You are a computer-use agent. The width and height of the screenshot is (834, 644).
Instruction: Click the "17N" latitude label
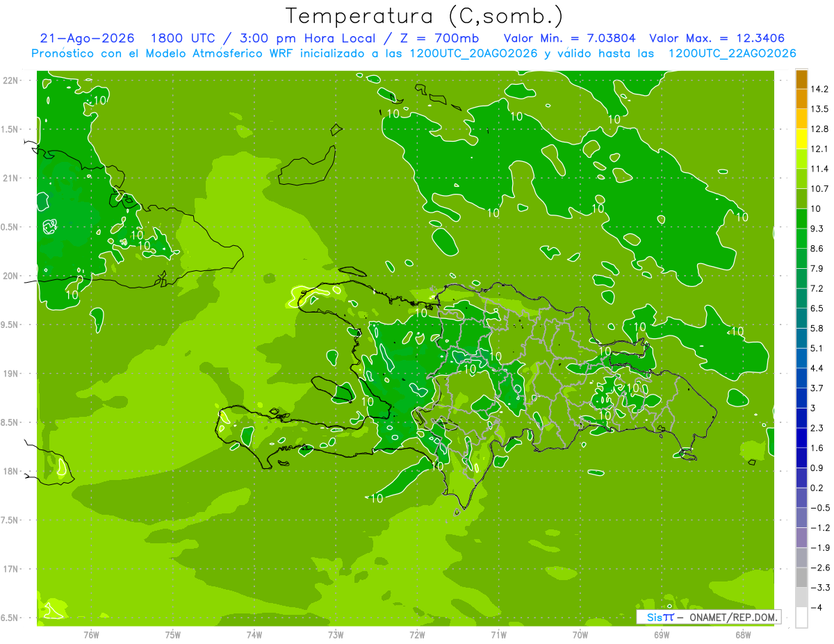11,569
